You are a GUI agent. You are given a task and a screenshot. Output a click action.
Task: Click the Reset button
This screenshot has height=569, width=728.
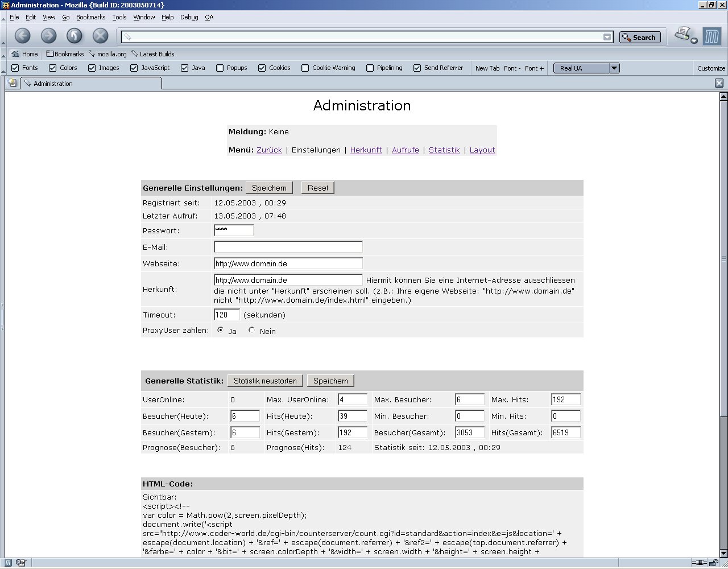tap(318, 188)
